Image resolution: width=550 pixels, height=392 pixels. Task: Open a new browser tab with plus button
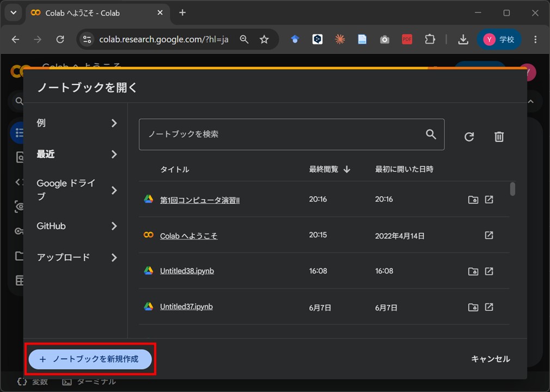coord(182,13)
